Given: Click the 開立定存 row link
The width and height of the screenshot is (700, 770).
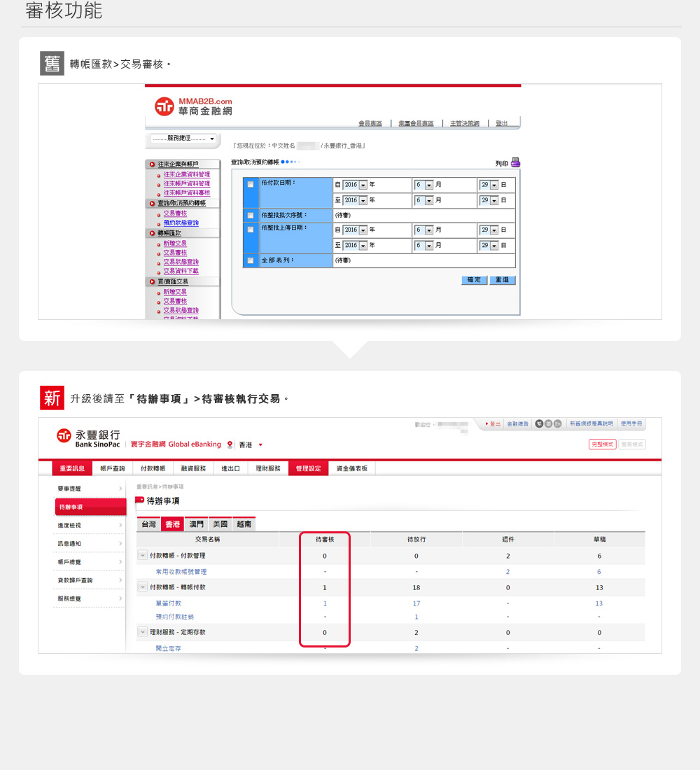Looking at the screenshot, I should tap(169, 649).
